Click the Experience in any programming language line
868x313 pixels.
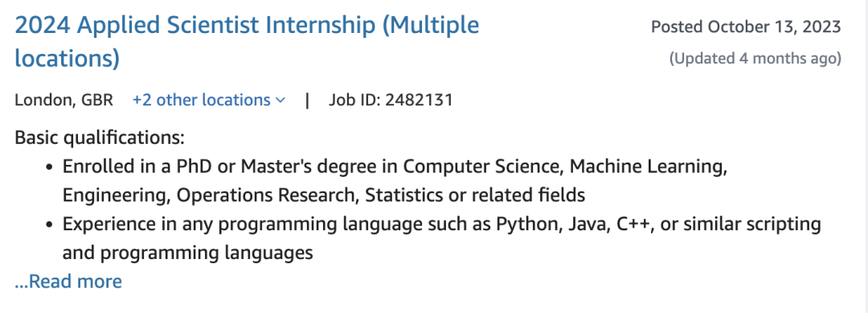tap(441, 224)
